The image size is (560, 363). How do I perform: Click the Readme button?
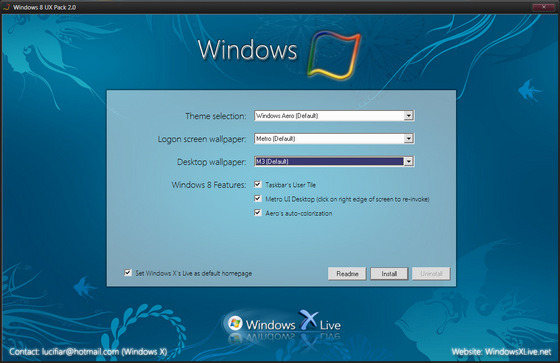(x=347, y=274)
